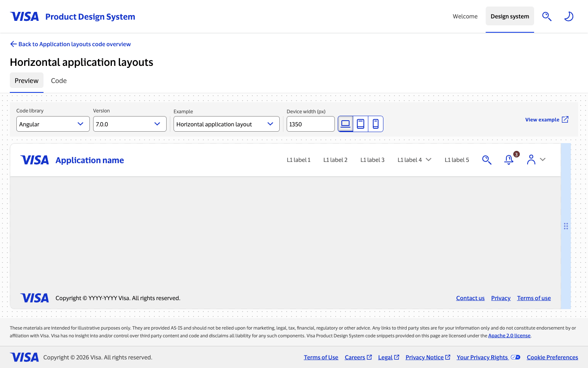
Task: Switch to the Code tab
Action: point(59,81)
